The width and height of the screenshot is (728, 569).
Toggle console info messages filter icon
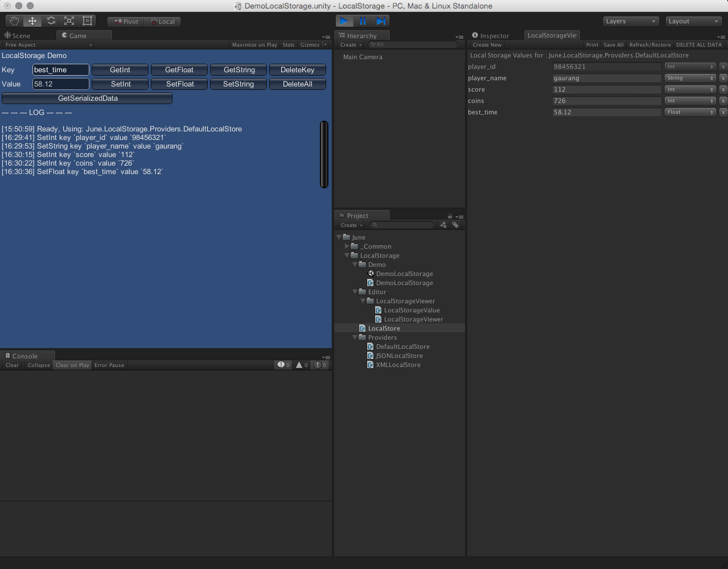point(283,365)
